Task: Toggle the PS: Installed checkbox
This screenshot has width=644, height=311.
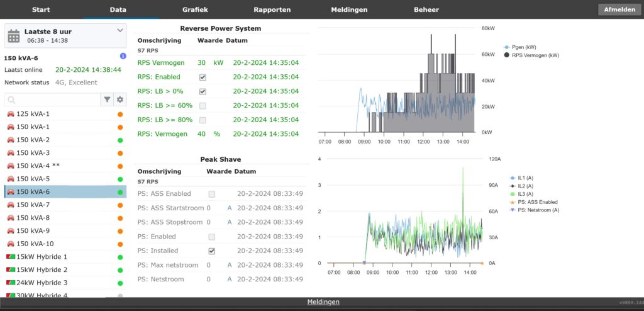Action: click(x=212, y=251)
